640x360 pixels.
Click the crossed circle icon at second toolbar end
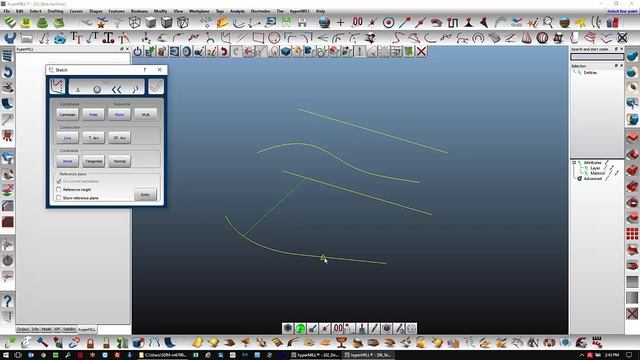[622, 38]
